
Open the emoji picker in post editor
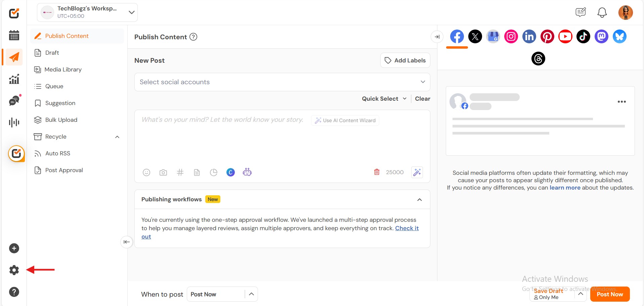pyautogui.click(x=146, y=172)
